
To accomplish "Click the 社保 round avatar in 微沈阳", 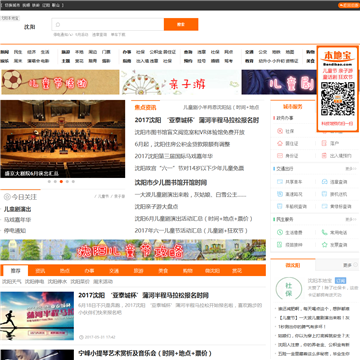I will (x=289, y=290).
